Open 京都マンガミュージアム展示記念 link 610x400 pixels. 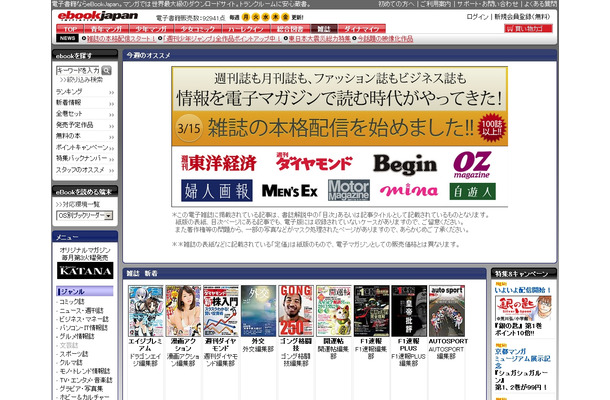pyautogui.click(x=522, y=358)
